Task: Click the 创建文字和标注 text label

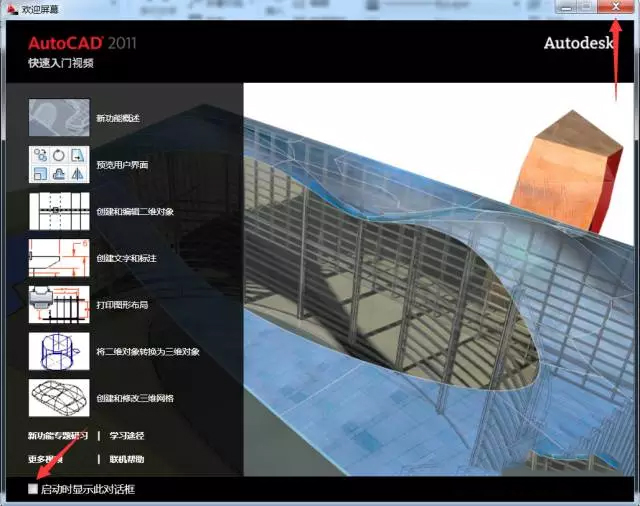Action: click(126, 258)
